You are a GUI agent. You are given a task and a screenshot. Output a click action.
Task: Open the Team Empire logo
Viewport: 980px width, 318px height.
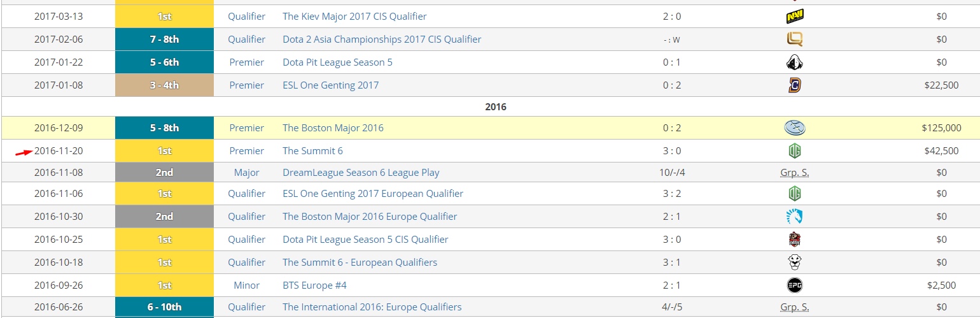794,240
